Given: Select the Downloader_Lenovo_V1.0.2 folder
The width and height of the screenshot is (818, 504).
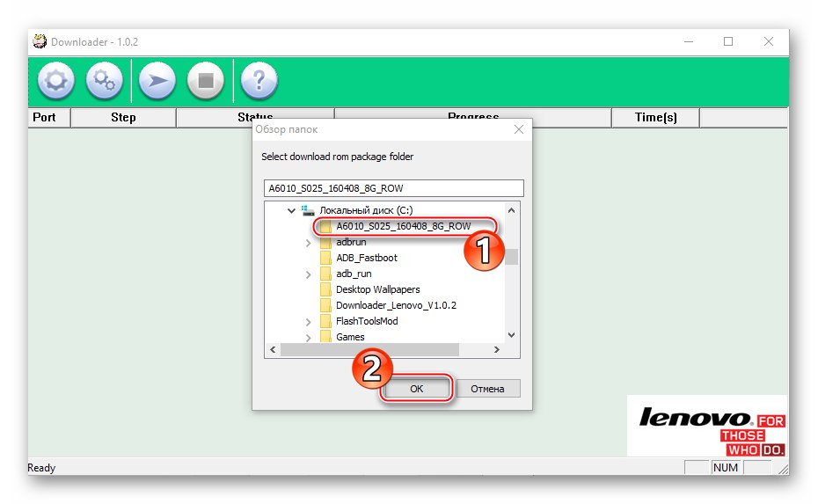Looking at the screenshot, I should click(396, 305).
